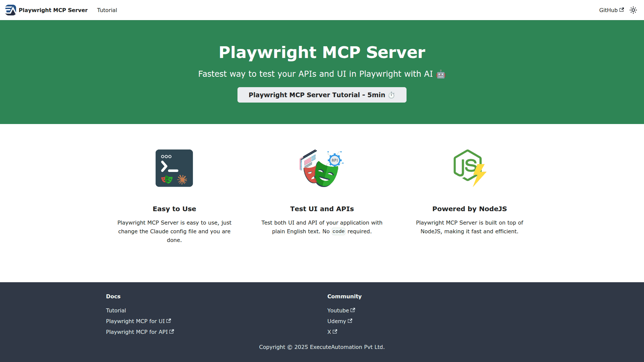Click the ExecuteAutomation logo in navbar
This screenshot has height=362, width=644.
pos(10,10)
